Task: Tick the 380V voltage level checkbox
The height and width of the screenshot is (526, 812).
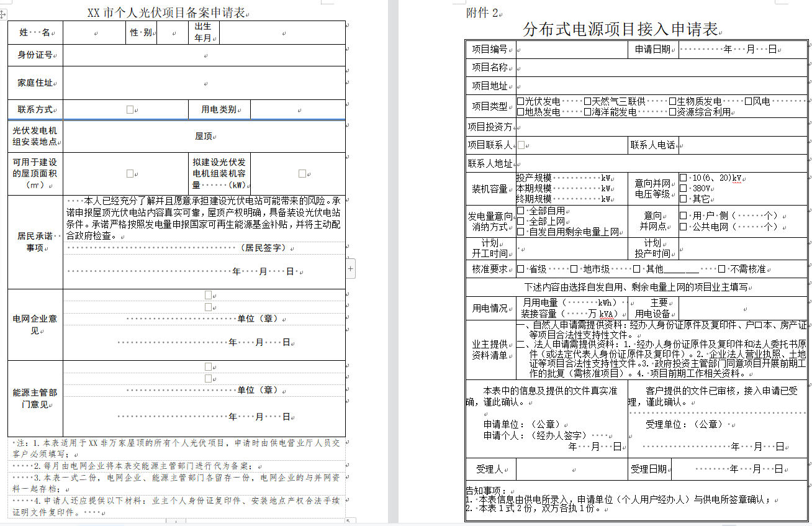Action: tap(683, 188)
